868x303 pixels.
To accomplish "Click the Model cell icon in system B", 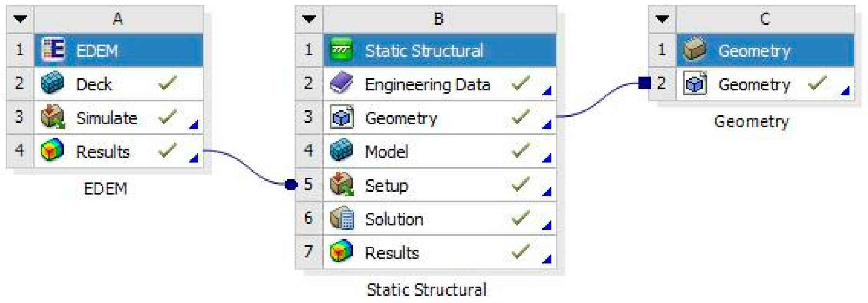I will (341, 151).
